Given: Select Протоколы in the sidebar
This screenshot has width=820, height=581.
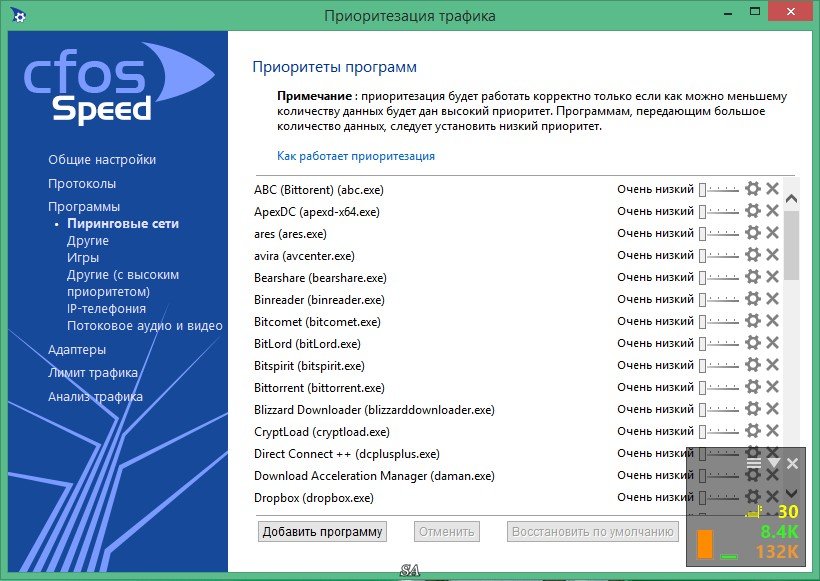Looking at the screenshot, I should pos(82,184).
